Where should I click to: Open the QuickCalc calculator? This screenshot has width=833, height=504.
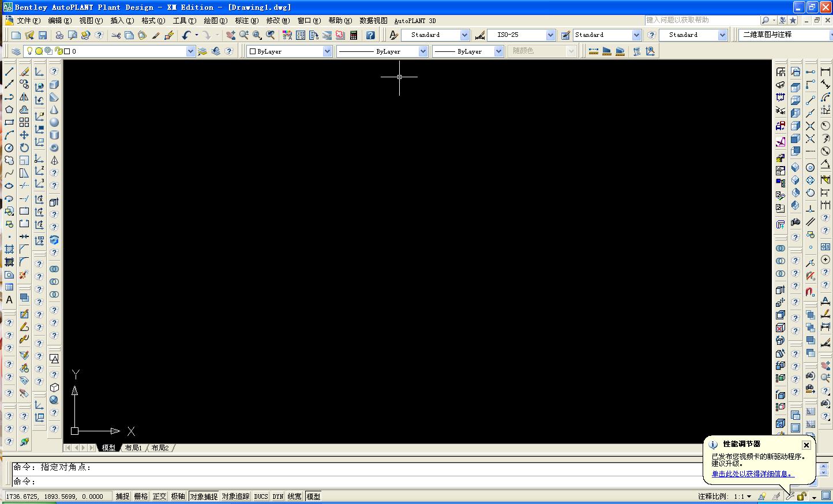[354, 35]
